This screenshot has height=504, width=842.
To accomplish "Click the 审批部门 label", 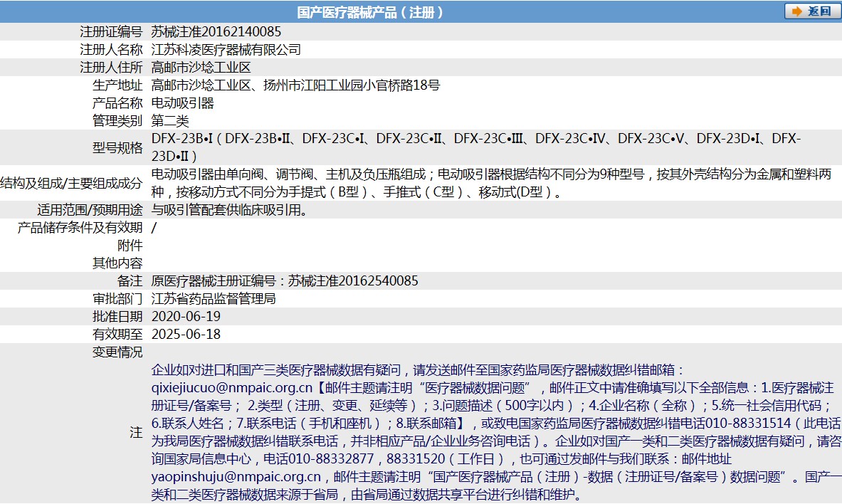I will click(117, 298).
